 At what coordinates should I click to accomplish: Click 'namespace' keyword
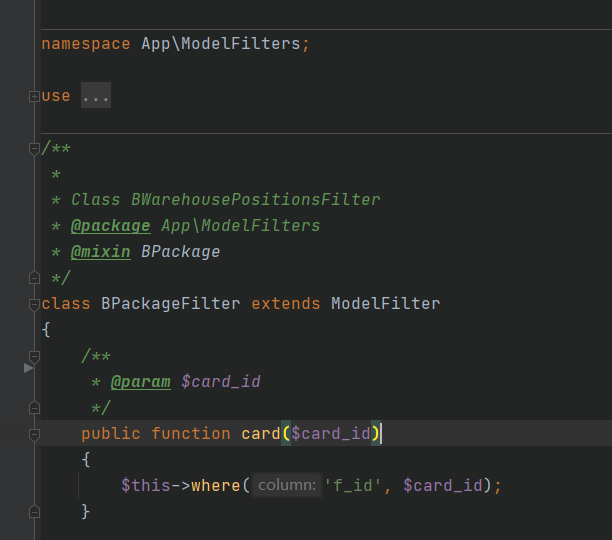pyautogui.click(x=86, y=43)
